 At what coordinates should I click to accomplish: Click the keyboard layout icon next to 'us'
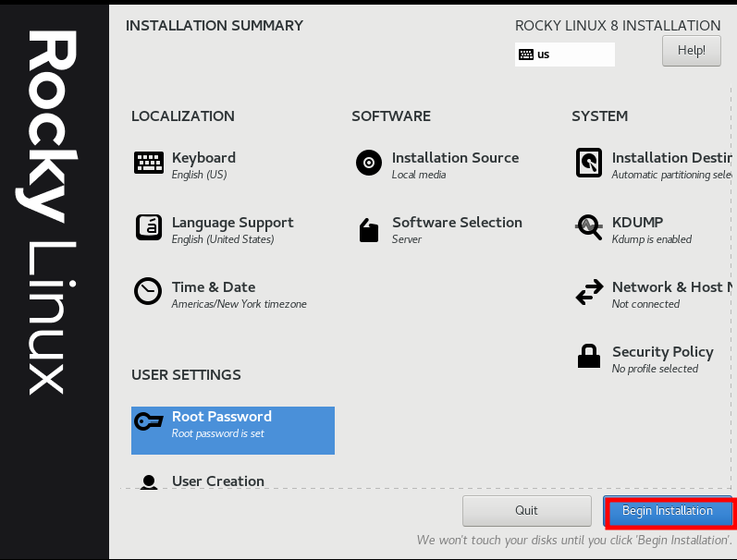coord(526,55)
